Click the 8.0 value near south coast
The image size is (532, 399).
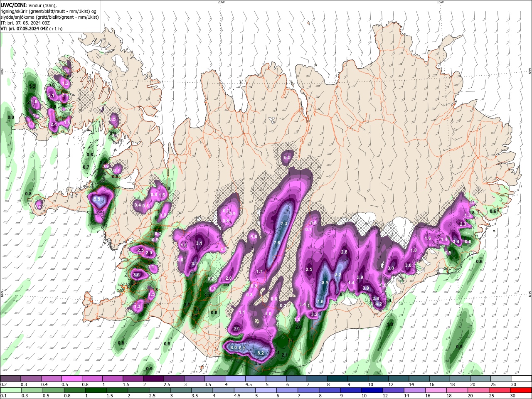(234, 347)
